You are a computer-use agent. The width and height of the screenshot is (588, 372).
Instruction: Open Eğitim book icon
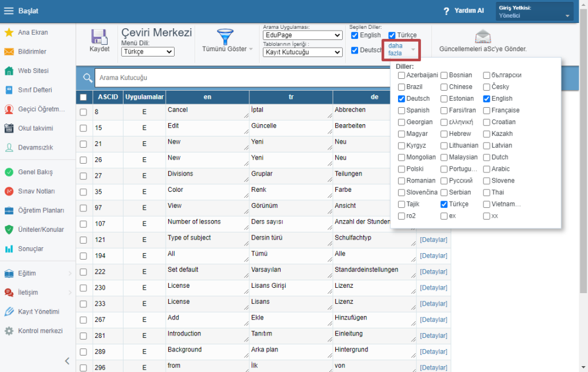pyautogui.click(x=9, y=273)
